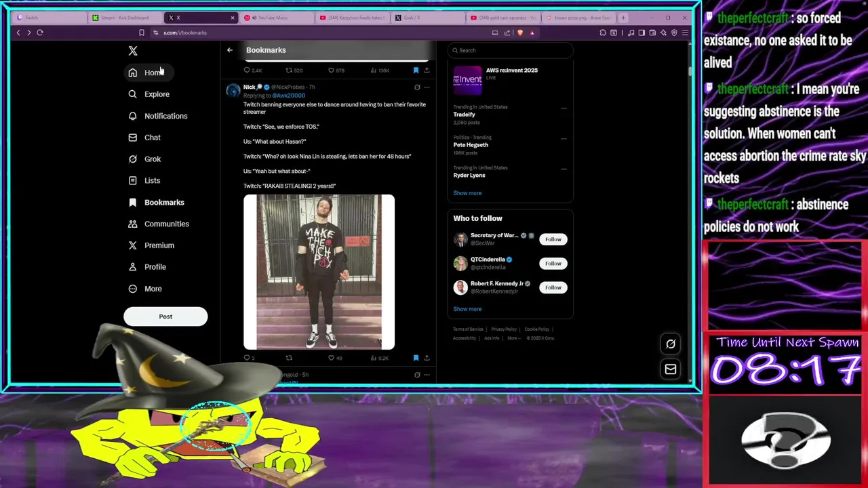The width and height of the screenshot is (868, 488).
Task: Click Grok icon on the 5h post
Action: [417, 375]
